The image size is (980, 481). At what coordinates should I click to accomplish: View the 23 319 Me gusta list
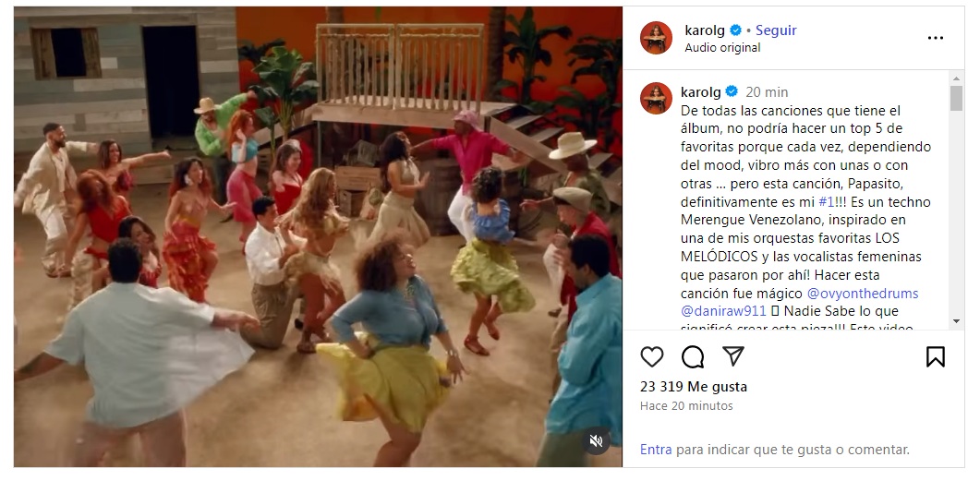pyautogui.click(x=693, y=387)
